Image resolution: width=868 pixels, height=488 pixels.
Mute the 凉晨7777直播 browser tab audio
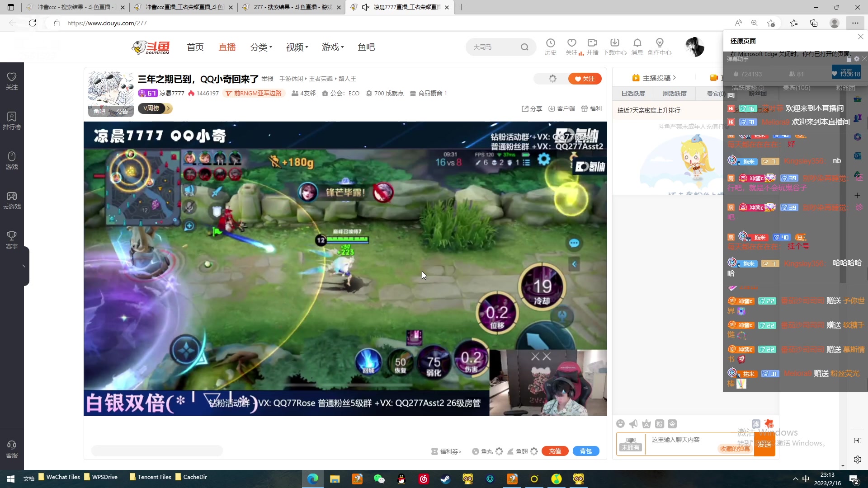(x=366, y=7)
